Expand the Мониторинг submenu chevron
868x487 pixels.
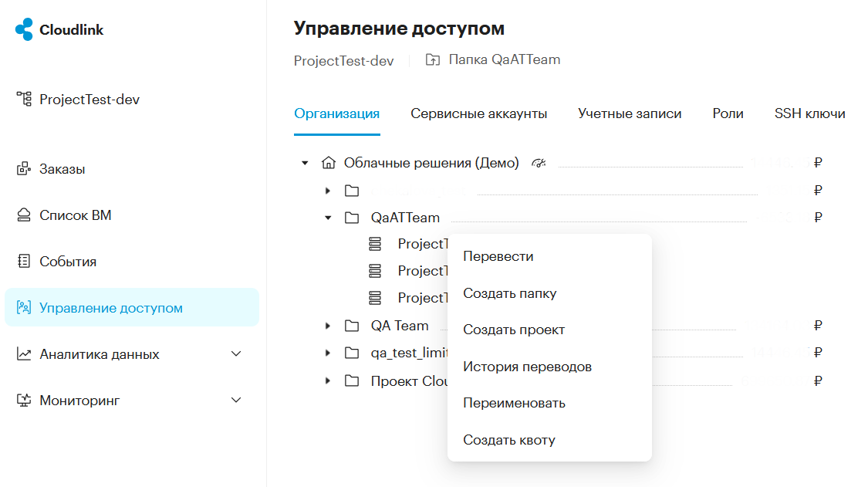coord(236,400)
